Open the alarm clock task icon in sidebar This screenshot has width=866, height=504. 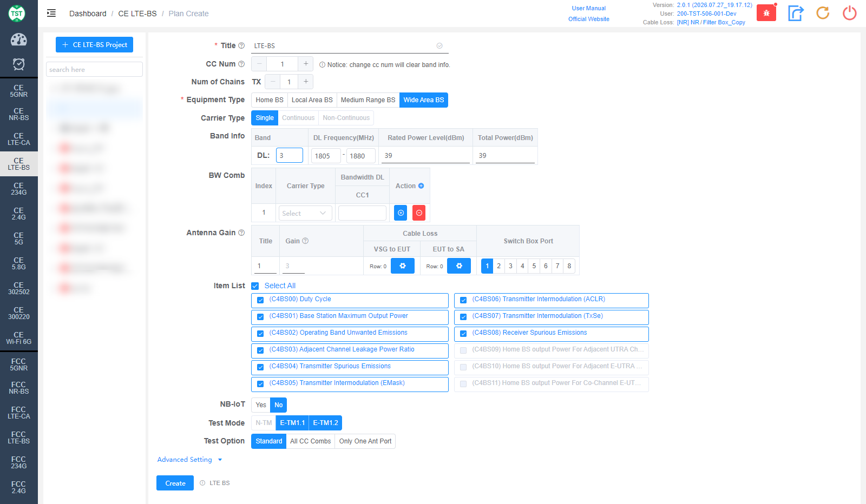coord(19,64)
